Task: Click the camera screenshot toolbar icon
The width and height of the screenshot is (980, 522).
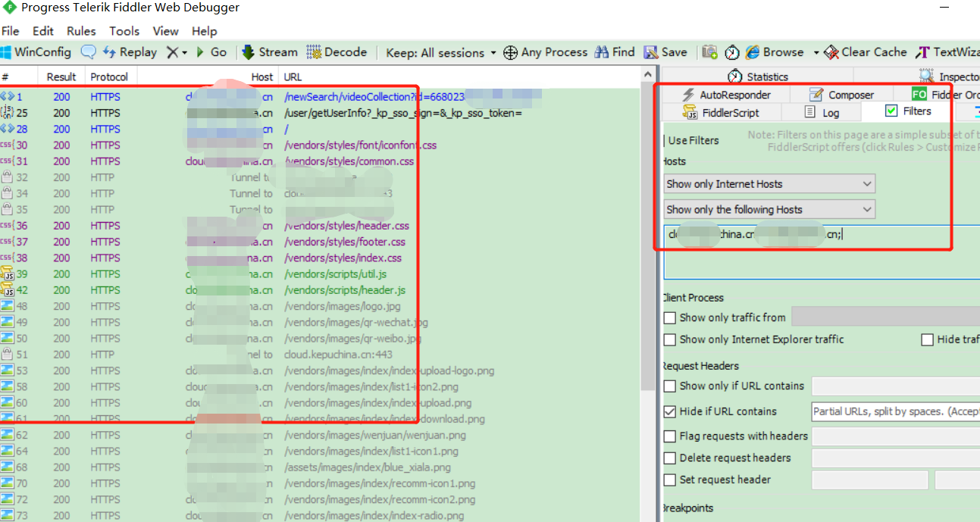Action: 709,52
